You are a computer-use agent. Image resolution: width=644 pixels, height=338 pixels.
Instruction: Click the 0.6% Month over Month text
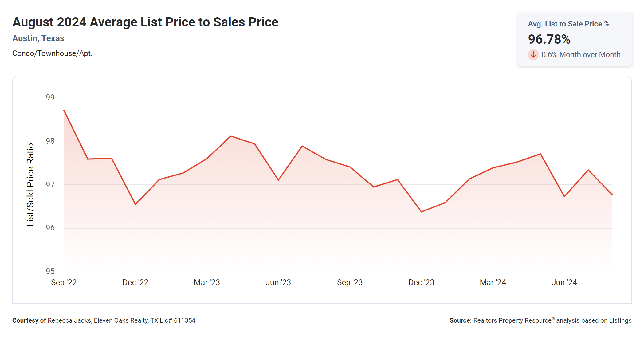pyautogui.click(x=581, y=55)
